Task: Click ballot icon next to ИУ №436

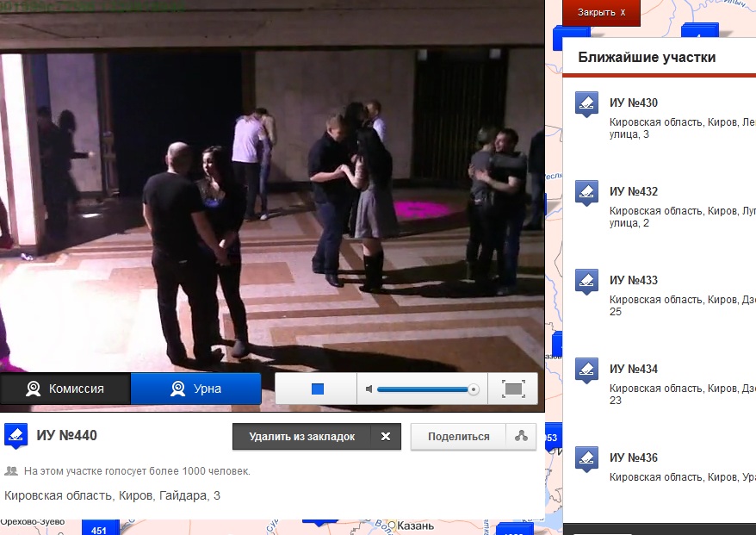Action: pyautogui.click(x=586, y=459)
